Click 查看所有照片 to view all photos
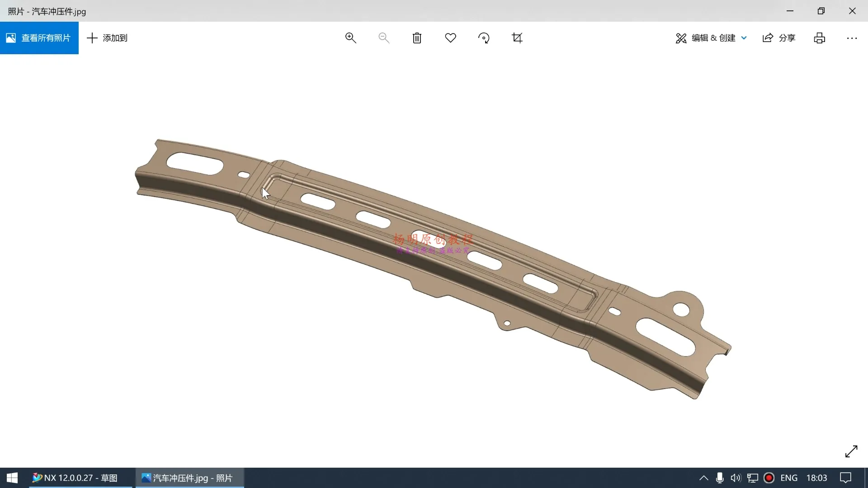The height and width of the screenshot is (488, 868). [x=39, y=38]
